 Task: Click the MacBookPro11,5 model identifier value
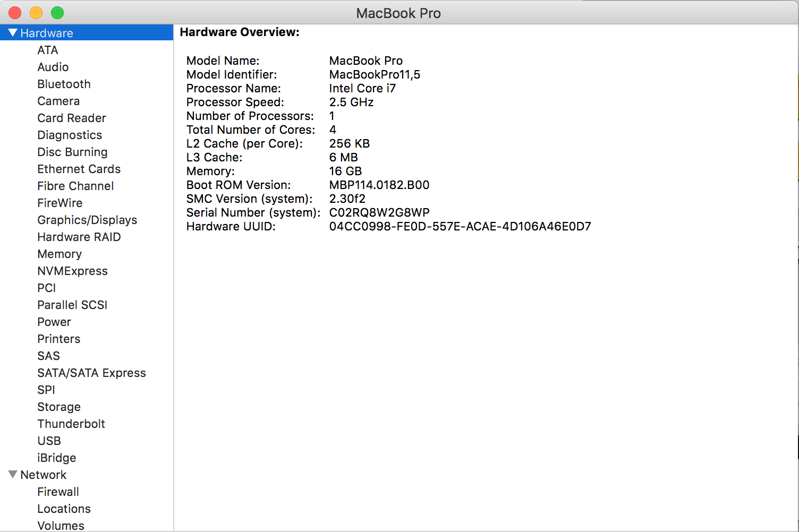375,74
